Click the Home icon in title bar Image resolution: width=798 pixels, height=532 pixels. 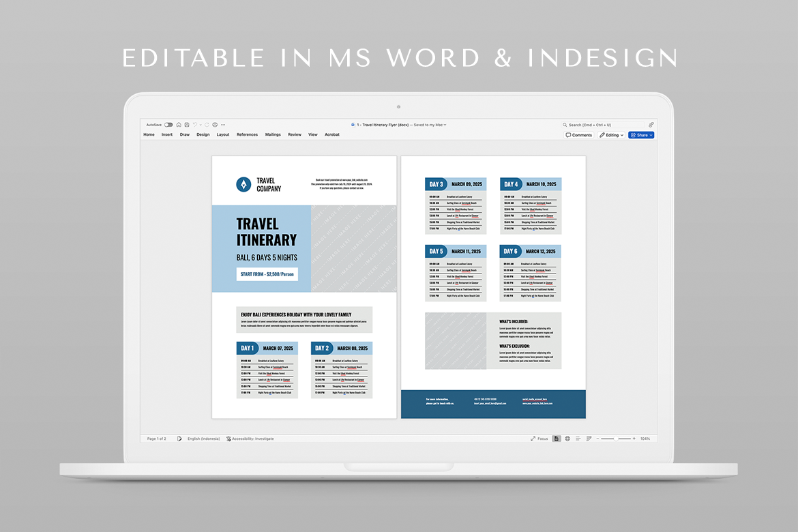(x=179, y=125)
